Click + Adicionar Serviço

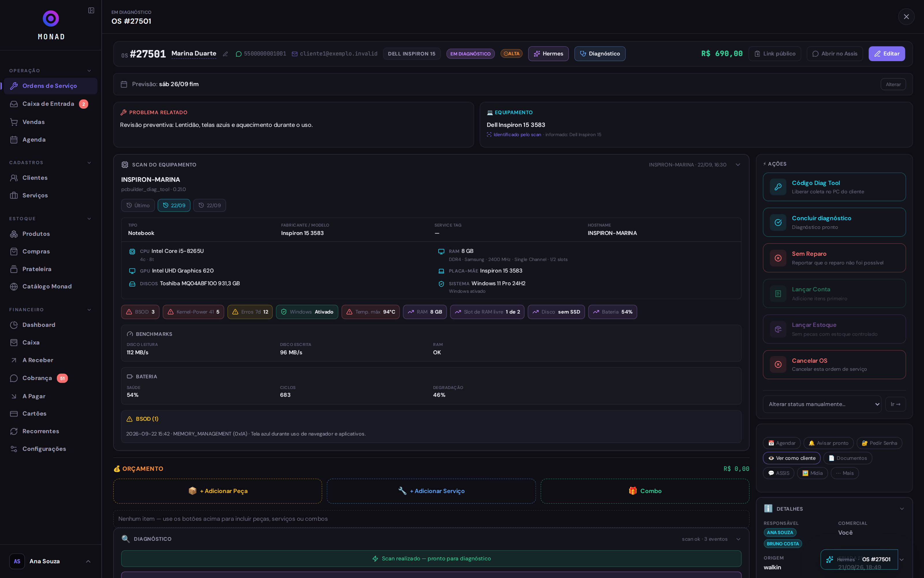click(431, 491)
